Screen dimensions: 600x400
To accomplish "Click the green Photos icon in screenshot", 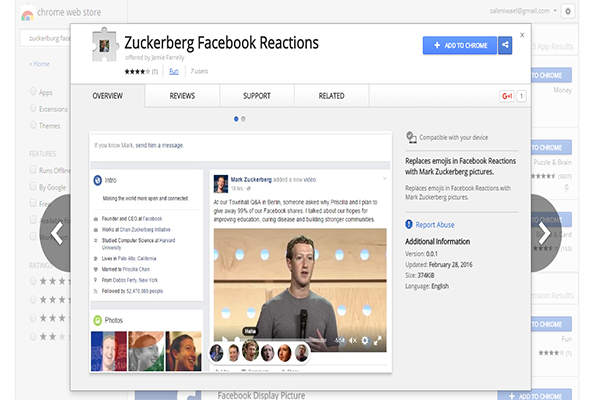I will click(x=98, y=320).
